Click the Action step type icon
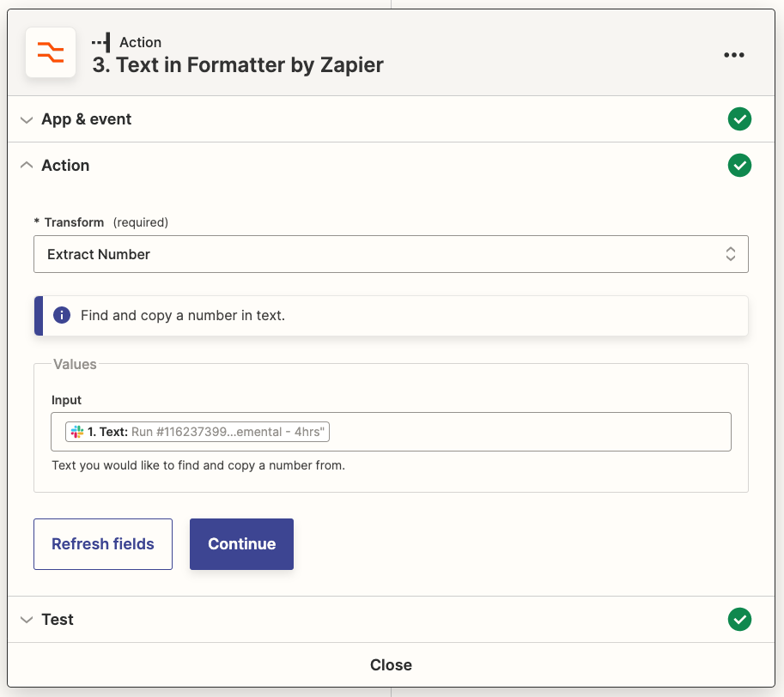The width and height of the screenshot is (784, 697). [103, 40]
